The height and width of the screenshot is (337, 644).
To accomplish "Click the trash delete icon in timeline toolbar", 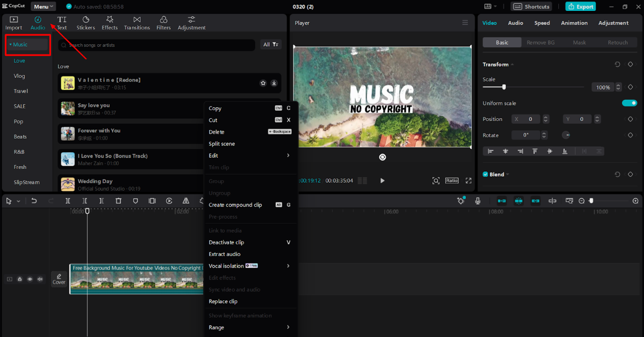I will click(x=119, y=201).
